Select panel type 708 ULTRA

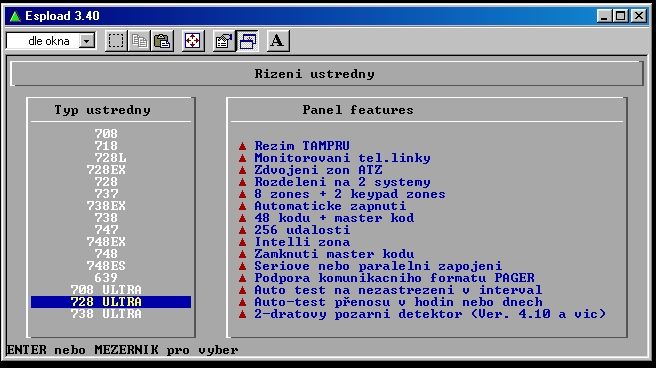(x=106, y=290)
